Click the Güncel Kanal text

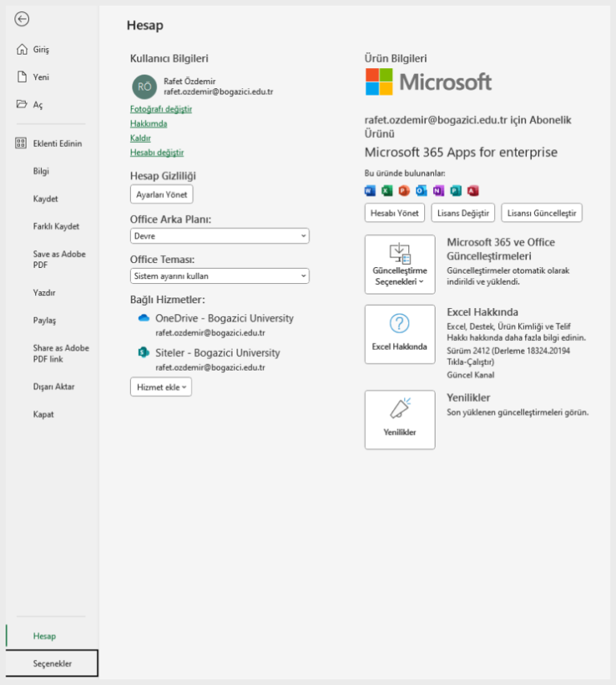point(471,375)
